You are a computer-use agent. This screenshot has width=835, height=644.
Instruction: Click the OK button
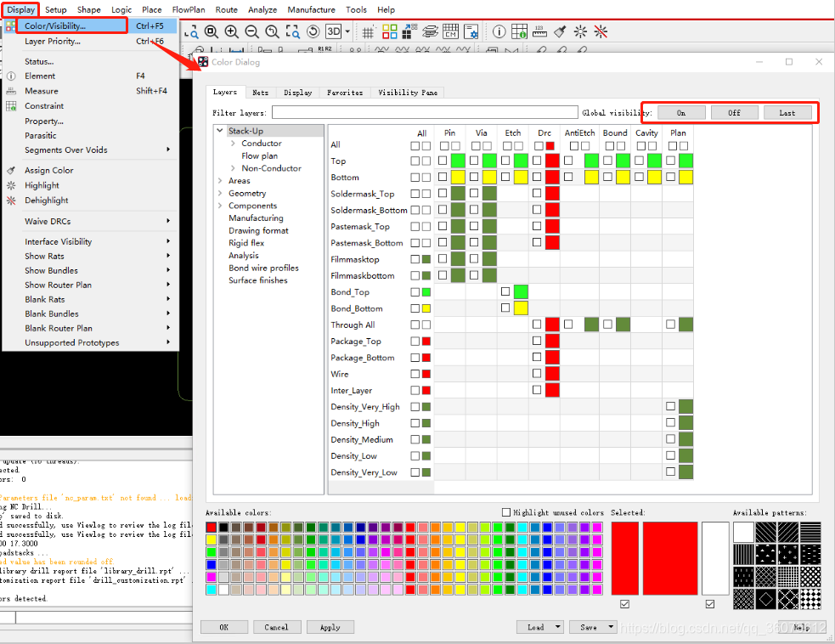point(223,627)
